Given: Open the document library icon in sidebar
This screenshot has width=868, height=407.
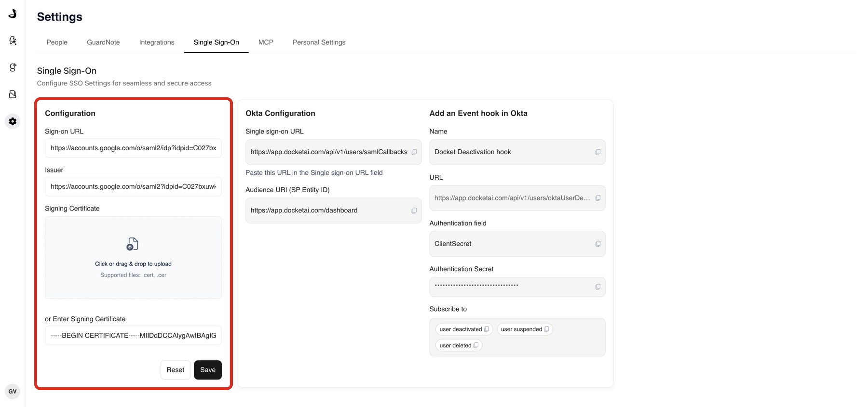Looking at the screenshot, I should tap(13, 94).
